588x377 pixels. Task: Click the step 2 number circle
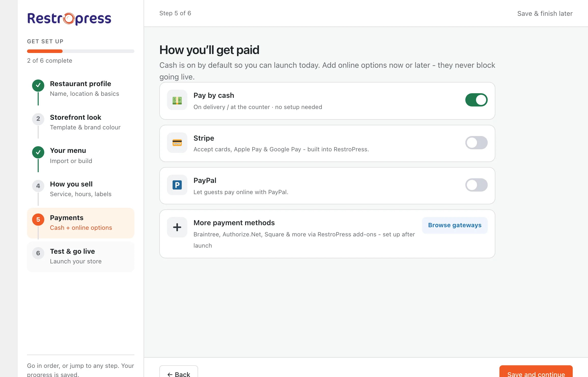tap(38, 119)
